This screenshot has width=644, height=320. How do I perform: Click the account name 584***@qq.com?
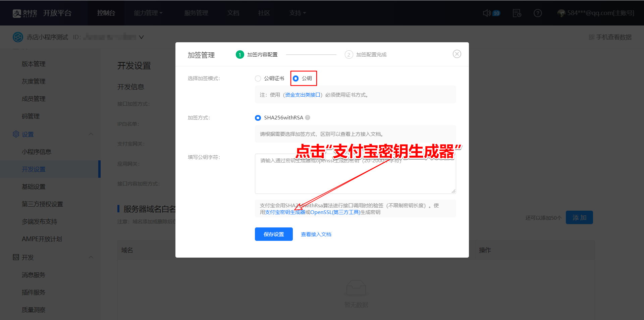coord(601,13)
